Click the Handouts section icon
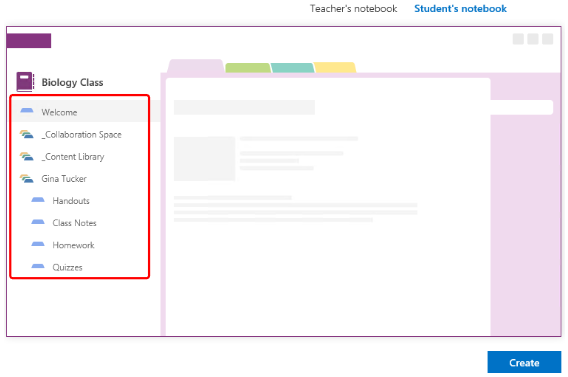This screenshot has width=568, height=377. click(38, 200)
